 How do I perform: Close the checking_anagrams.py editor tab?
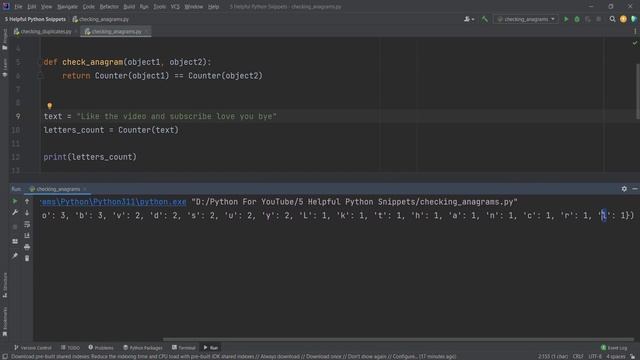147,31
